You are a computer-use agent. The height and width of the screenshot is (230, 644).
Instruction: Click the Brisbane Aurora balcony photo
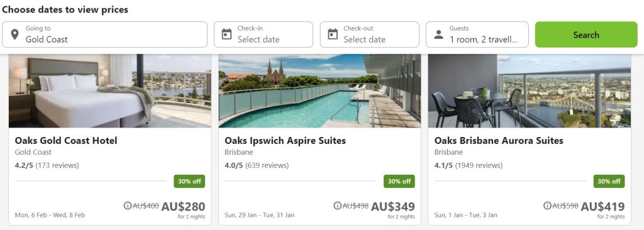pos(530,90)
